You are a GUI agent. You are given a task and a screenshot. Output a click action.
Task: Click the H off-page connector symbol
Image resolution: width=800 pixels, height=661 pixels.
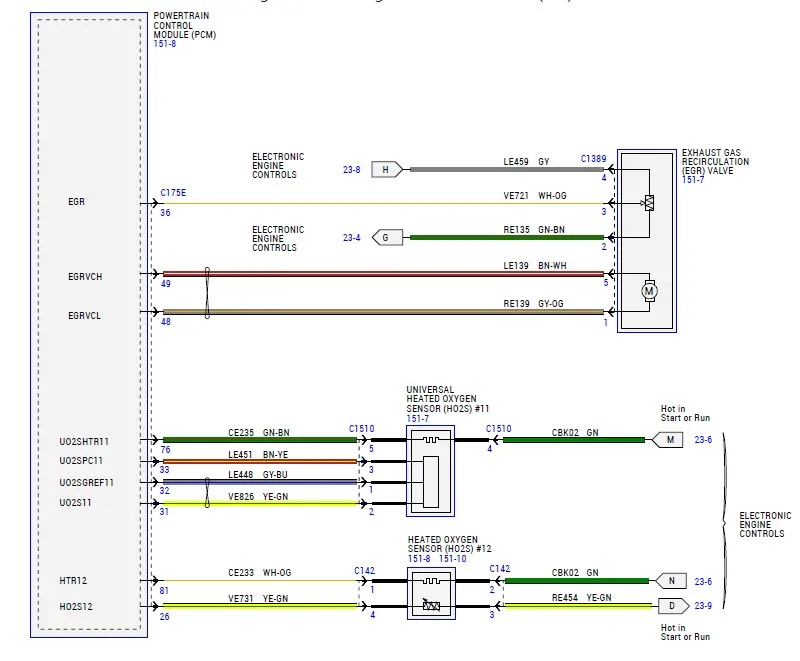(387, 169)
